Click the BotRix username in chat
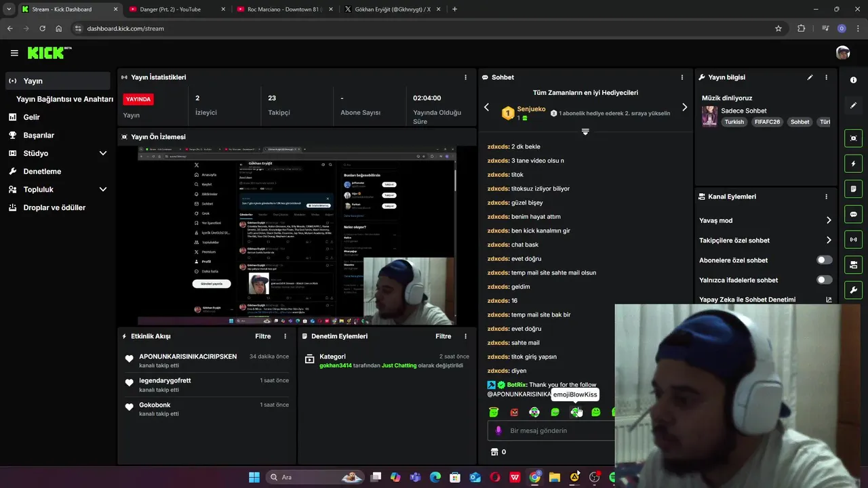The height and width of the screenshot is (488, 868). pos(517,385)
